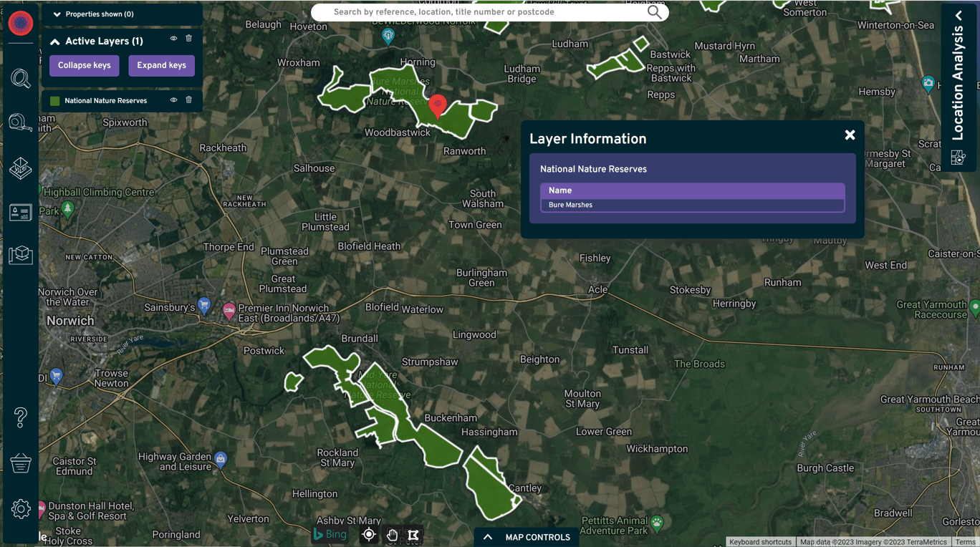Open the Terms link
The width and height of the screenshot is (980, 547).
tap(964, 541)
